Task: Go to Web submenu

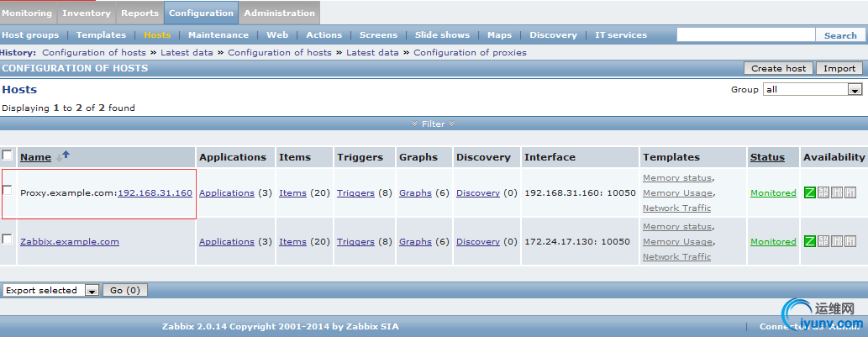Action: tap(277, 34)
